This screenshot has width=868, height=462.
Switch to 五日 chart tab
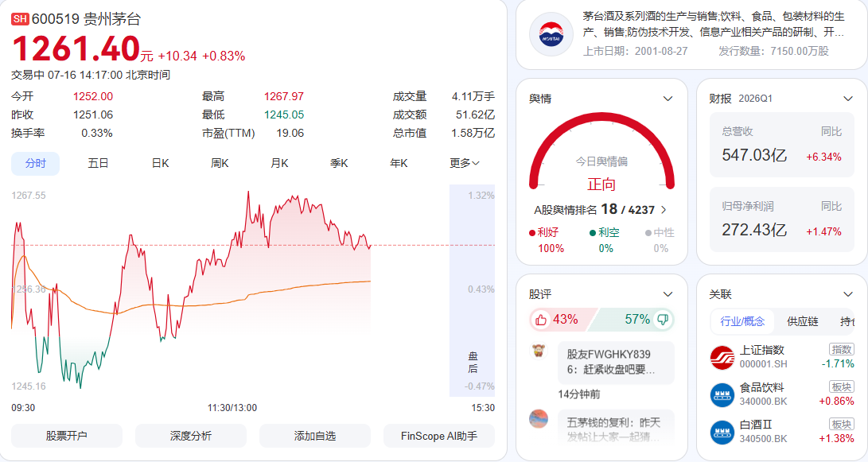[x=98, y=163]
